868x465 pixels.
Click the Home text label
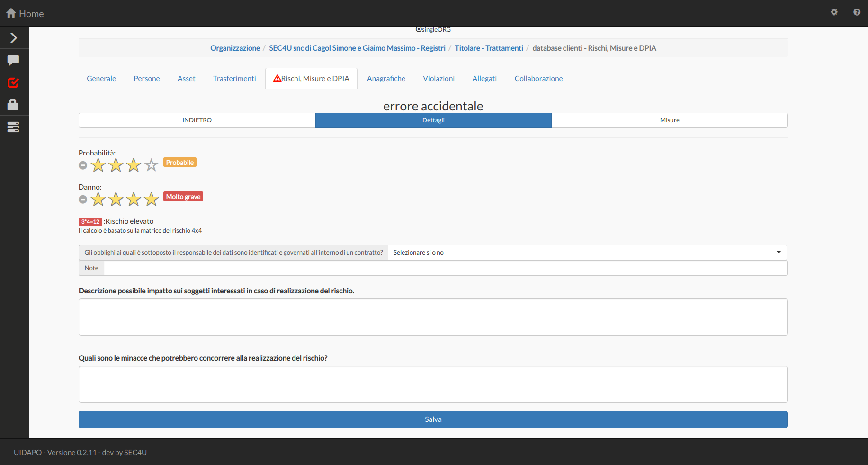click(31, 14)
